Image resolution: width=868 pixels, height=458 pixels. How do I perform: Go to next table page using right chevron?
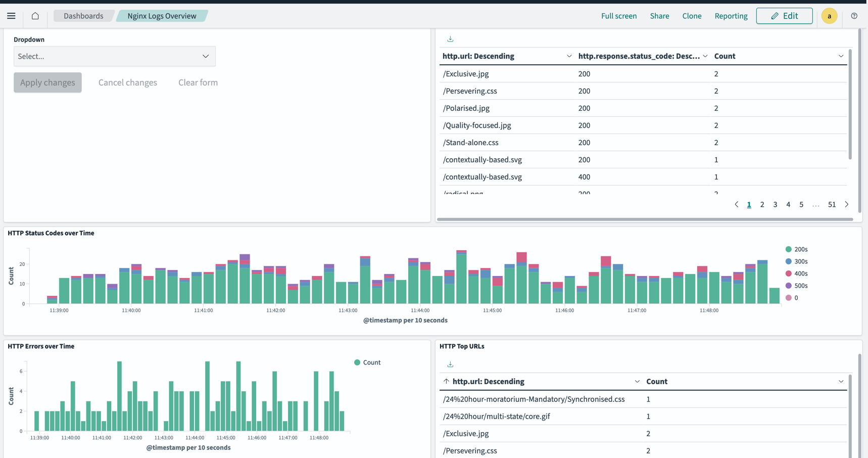pos(847,204)
